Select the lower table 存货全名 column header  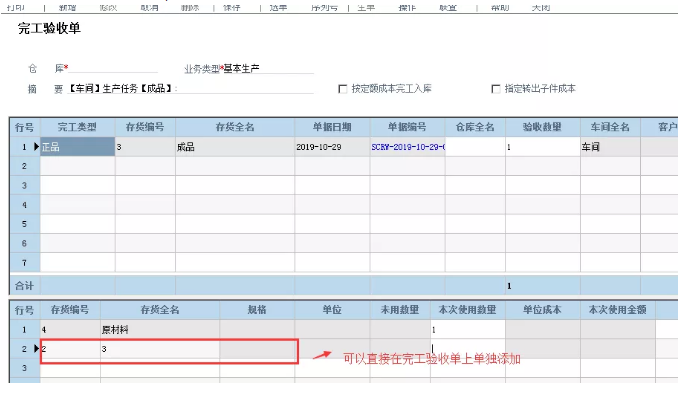[x=160, y=310]
